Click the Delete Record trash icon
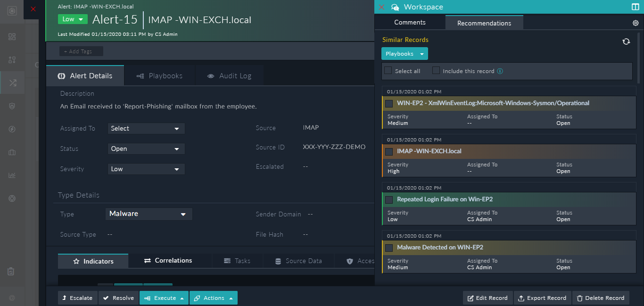The width and height of the screenshot is (644, 306). point(579,298)
